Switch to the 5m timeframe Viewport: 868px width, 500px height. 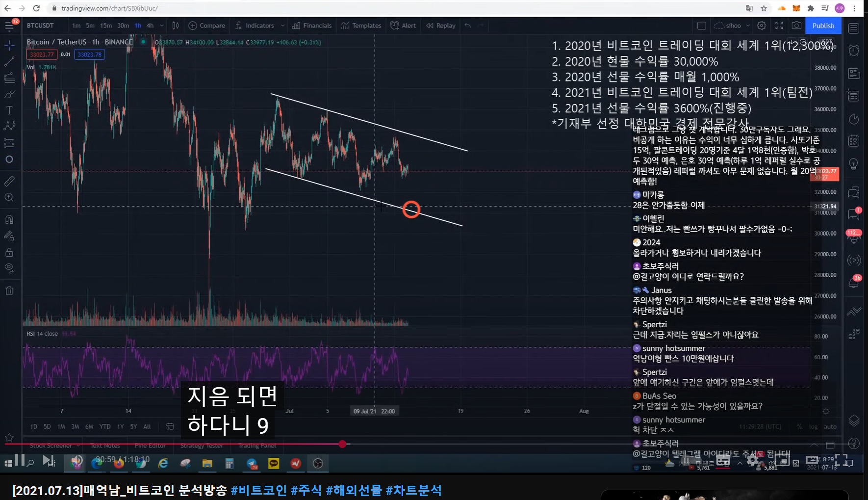90,26
